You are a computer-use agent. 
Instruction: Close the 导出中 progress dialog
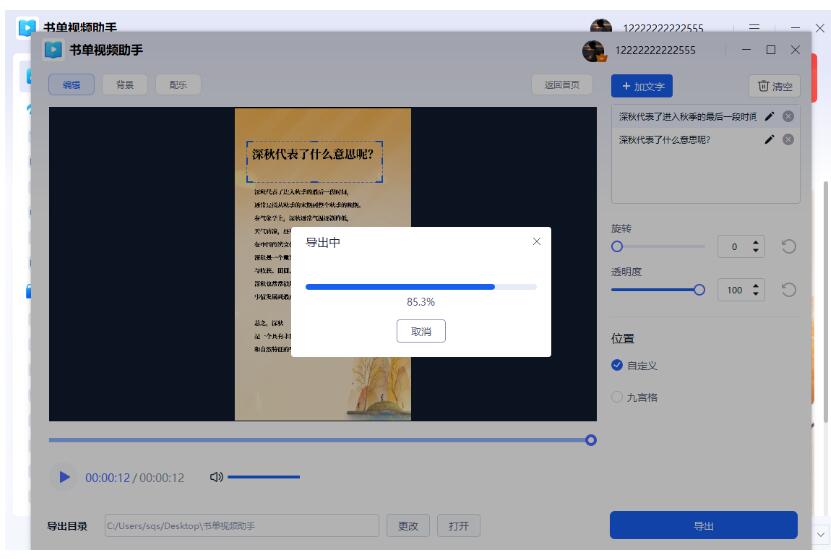536,242
